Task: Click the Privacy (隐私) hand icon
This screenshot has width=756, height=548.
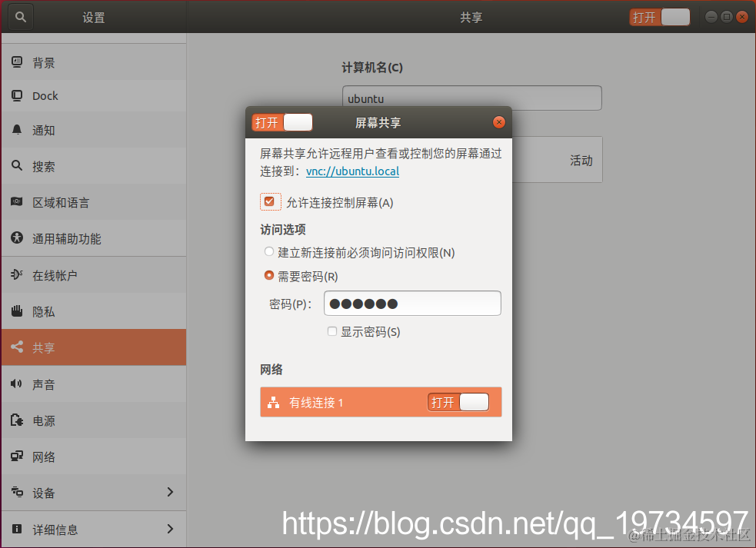Action: tap(17, 311)
